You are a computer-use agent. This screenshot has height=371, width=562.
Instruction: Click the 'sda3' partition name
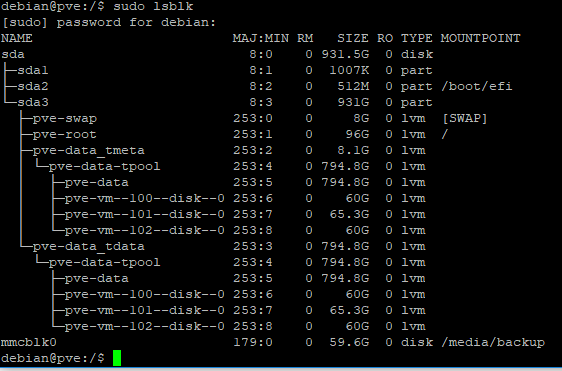(33, 103)
